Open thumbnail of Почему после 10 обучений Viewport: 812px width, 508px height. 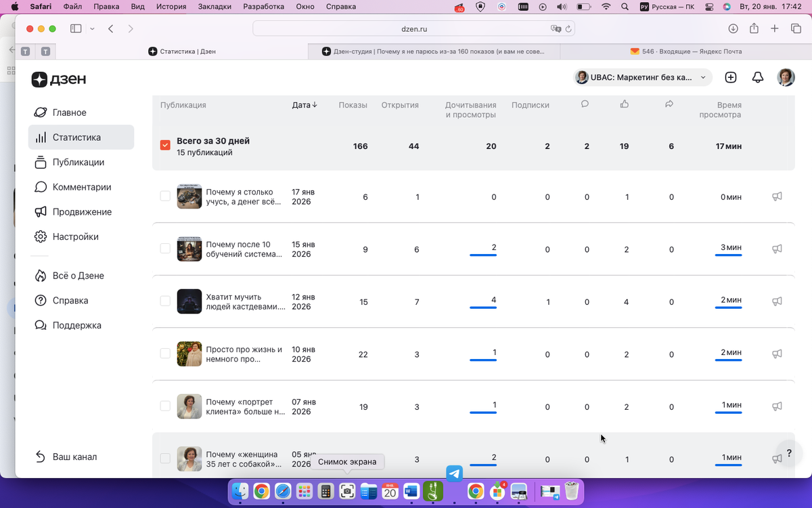(x=189, y=249)
